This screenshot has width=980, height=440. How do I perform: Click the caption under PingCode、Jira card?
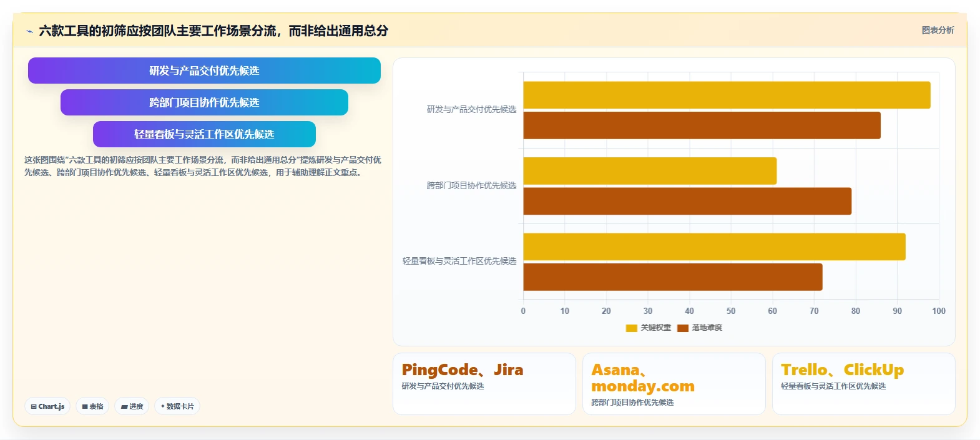tap(443, 386)
